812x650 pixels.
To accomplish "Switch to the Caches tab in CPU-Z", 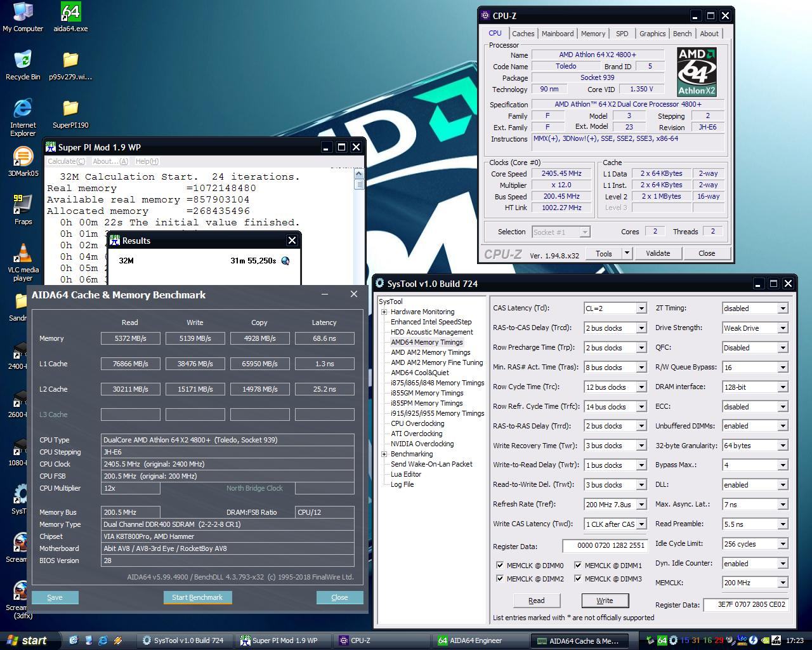I will click(523, 34).
